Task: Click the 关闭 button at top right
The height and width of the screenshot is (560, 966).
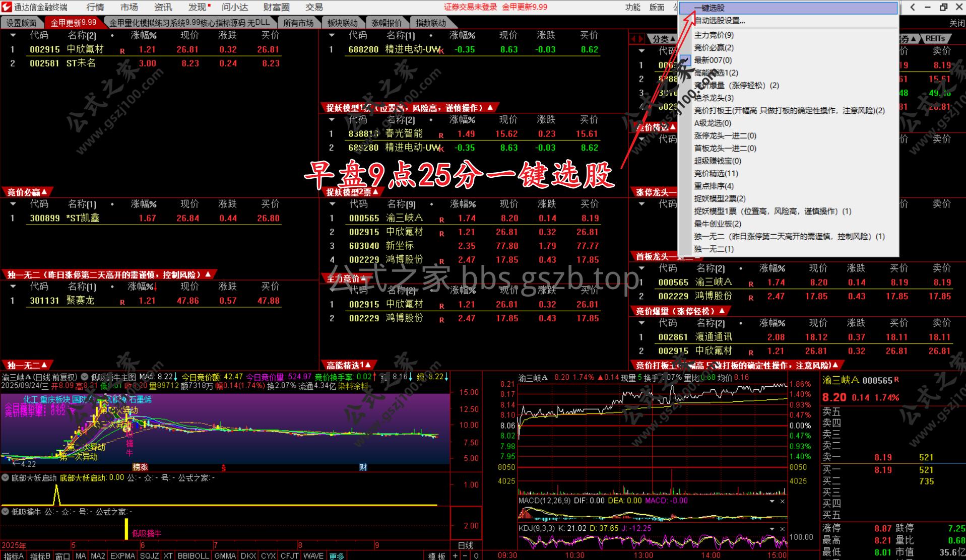Action: coord(957,23)
